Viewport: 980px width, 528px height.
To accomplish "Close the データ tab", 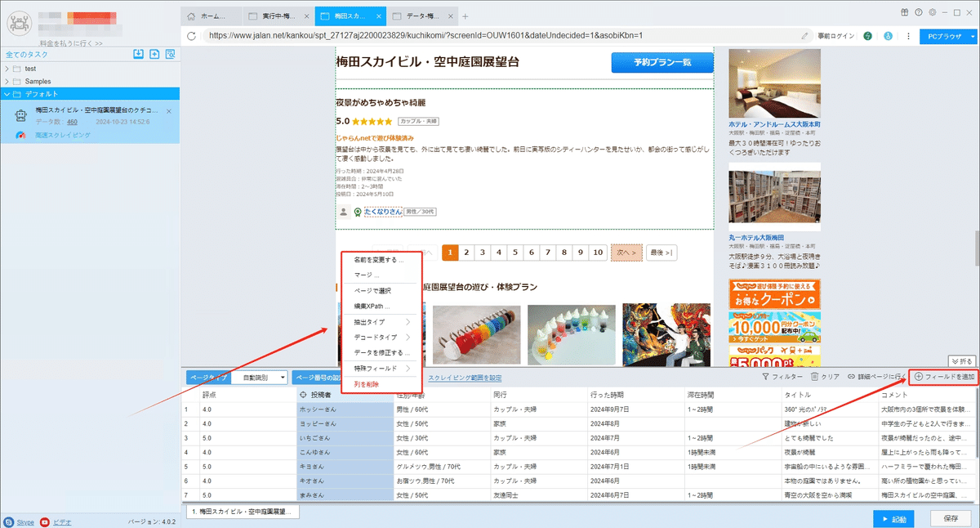I will click(451, 16).
